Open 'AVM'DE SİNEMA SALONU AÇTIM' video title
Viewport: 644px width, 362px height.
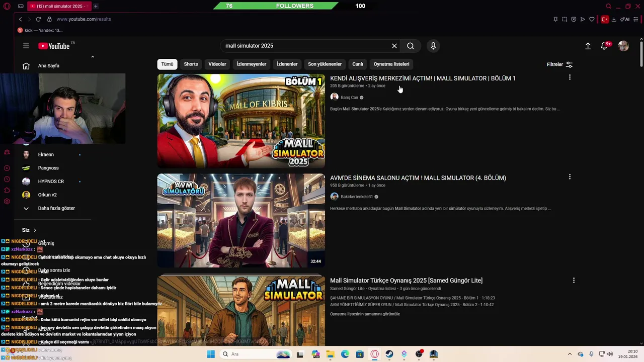(x=418, y=178)
